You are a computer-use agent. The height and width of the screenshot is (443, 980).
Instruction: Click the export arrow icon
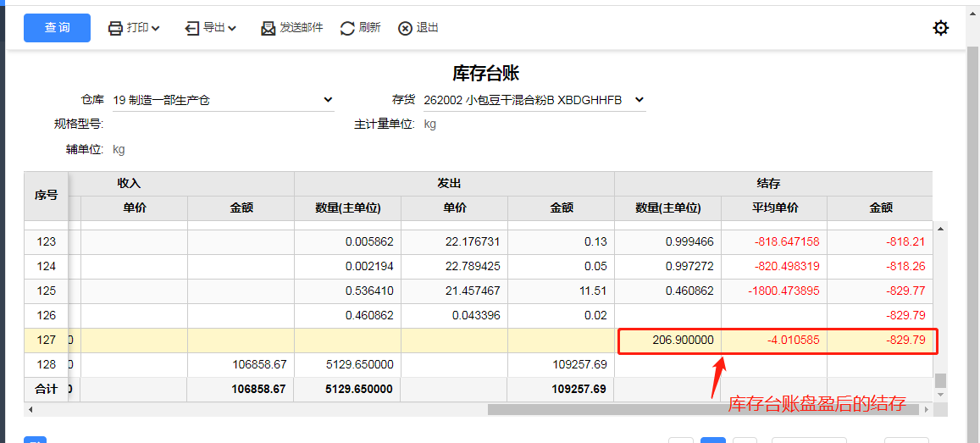pyautogui.click(x=192, y=28)
